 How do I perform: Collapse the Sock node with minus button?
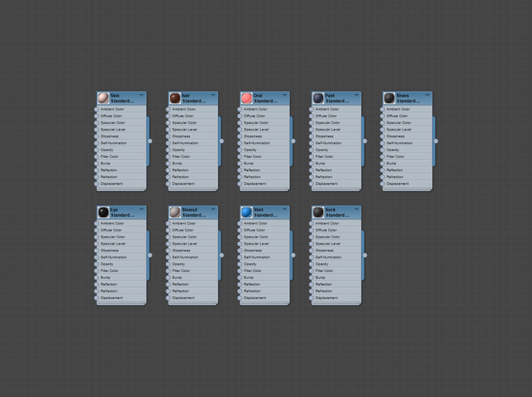[x=357, y=210]
